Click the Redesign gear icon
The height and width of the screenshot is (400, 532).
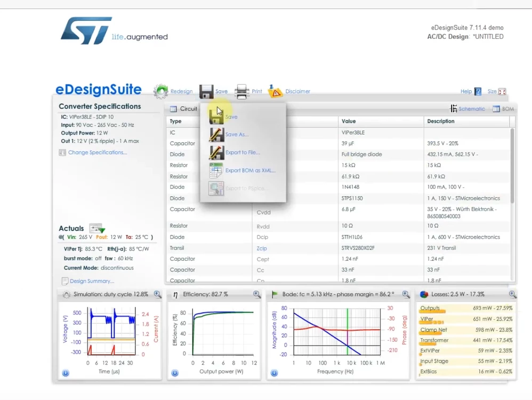tap(161, 91)
